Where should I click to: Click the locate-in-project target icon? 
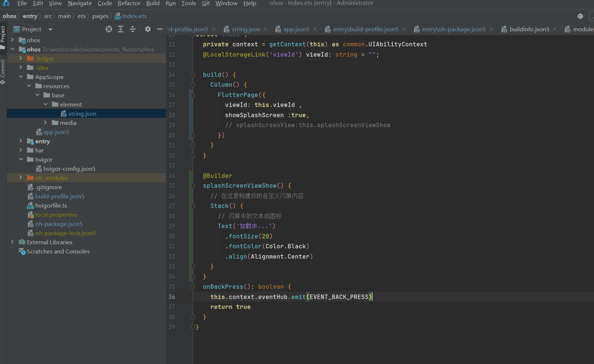click(109, 29)
